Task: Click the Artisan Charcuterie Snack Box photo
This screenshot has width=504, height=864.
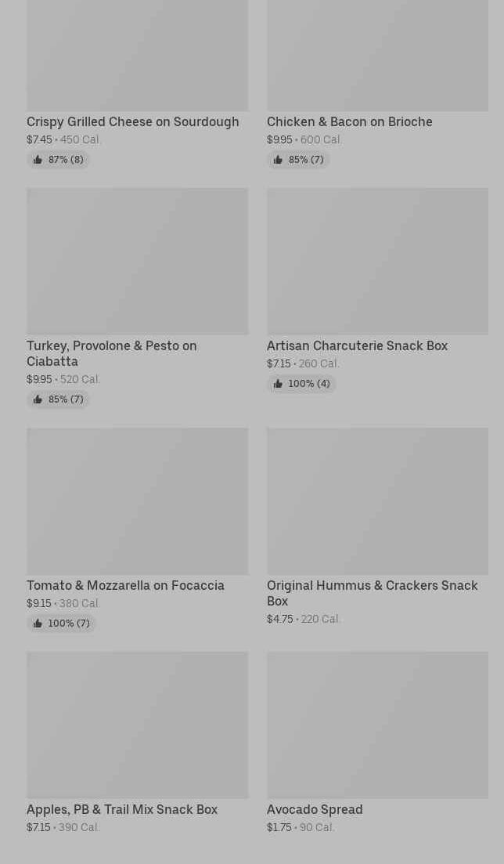Action: coord(377,261)
